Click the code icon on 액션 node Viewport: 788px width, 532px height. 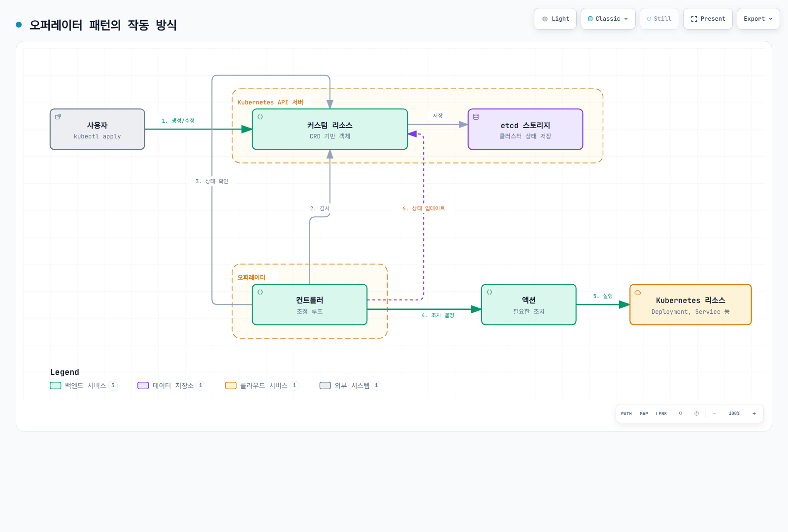[x=490, y=292]
